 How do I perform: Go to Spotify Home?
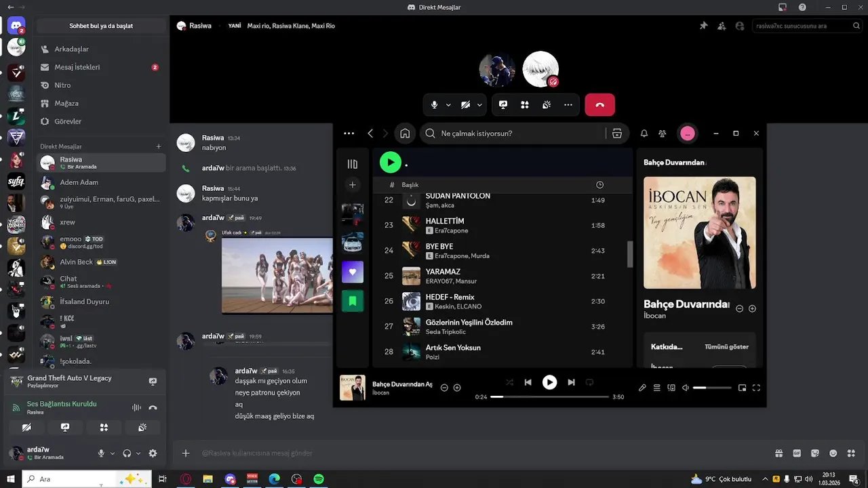[x=405, y=134]
